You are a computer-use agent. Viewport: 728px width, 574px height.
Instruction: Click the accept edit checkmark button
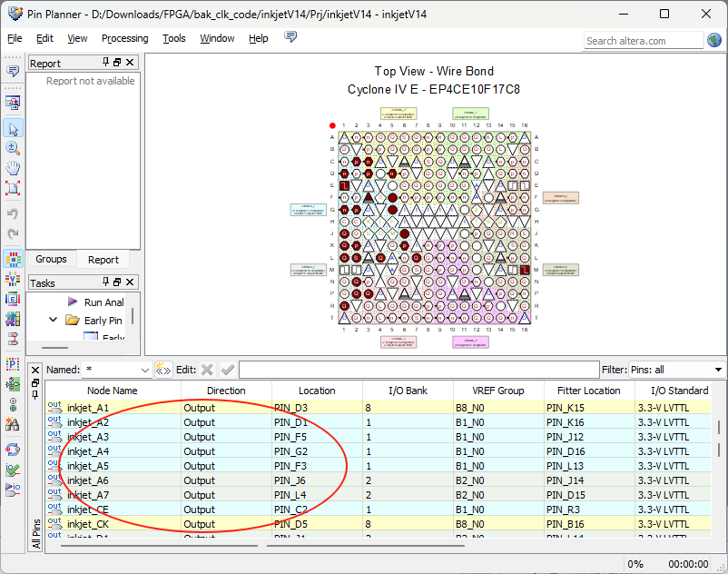click(228, 370)
